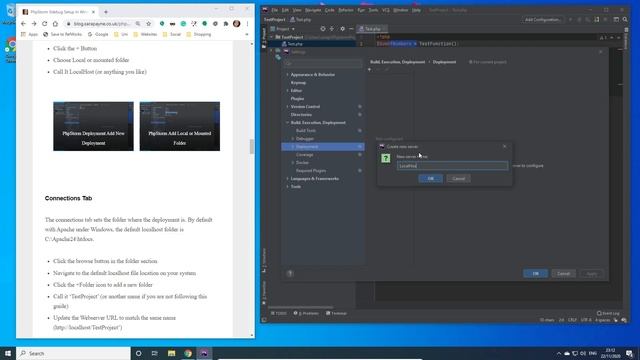Select Required Plugins settings item
Image resolution: width=640 pixels, height=360 pixels.
(311, 171)
